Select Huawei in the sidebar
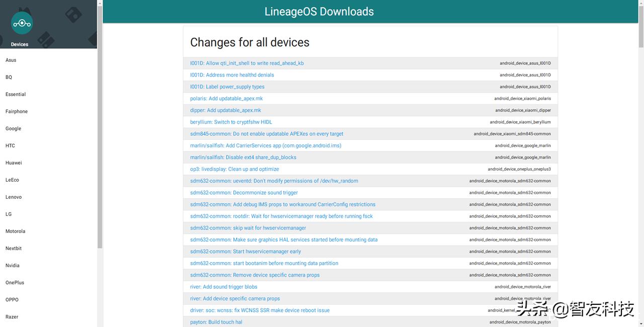644x327 pixels. tap(14, 163)
